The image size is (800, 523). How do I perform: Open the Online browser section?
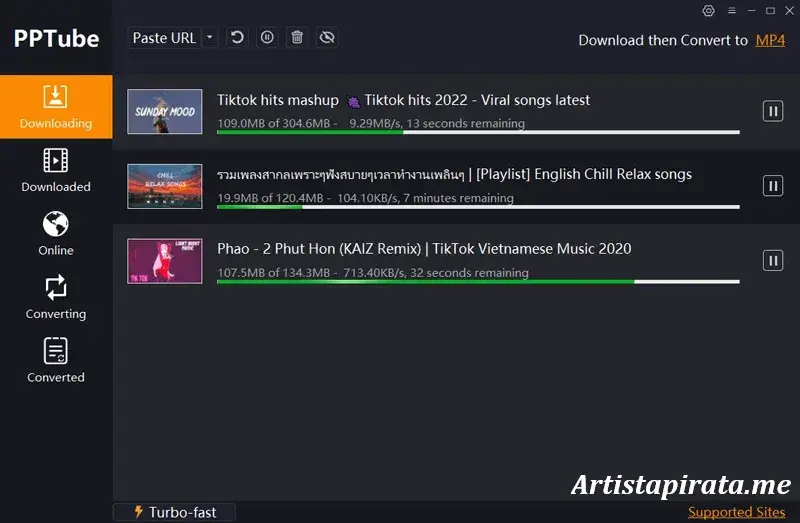point(56,234)
